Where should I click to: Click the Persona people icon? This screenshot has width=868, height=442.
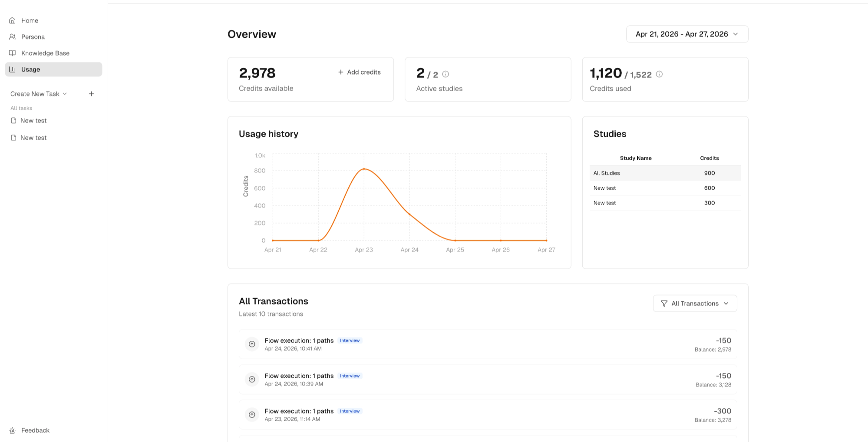click(x=13, y=37)
